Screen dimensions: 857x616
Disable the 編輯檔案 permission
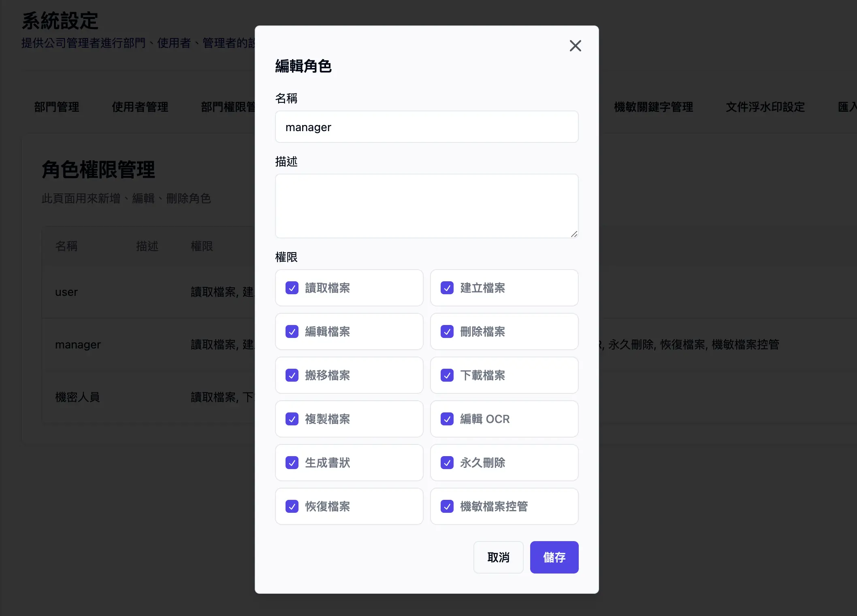(x=292, y=331)
